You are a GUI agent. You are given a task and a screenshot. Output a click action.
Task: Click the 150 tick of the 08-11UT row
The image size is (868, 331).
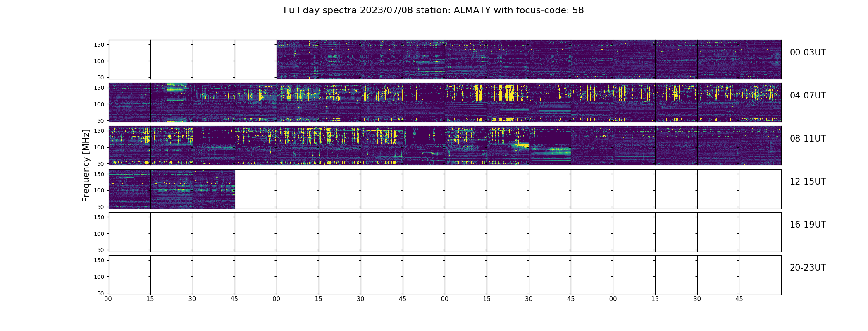[x=99, y=131]
